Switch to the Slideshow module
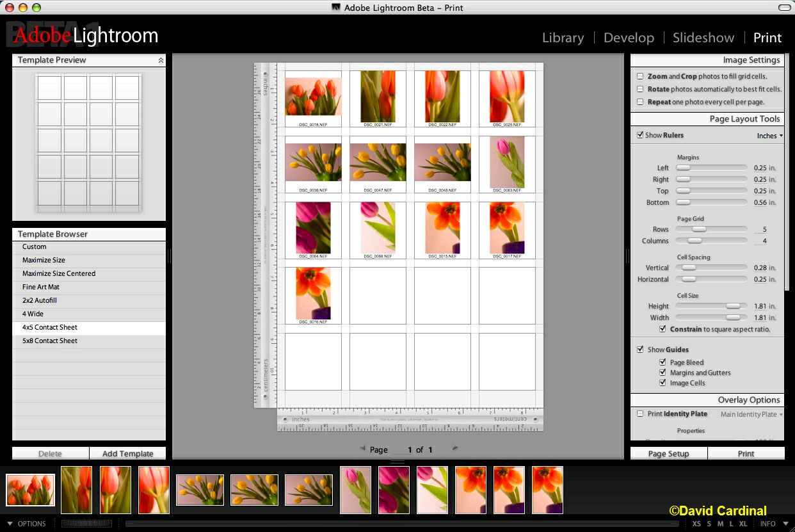The width and height of the screenshot is (795, 532). [x=703, y=38]
